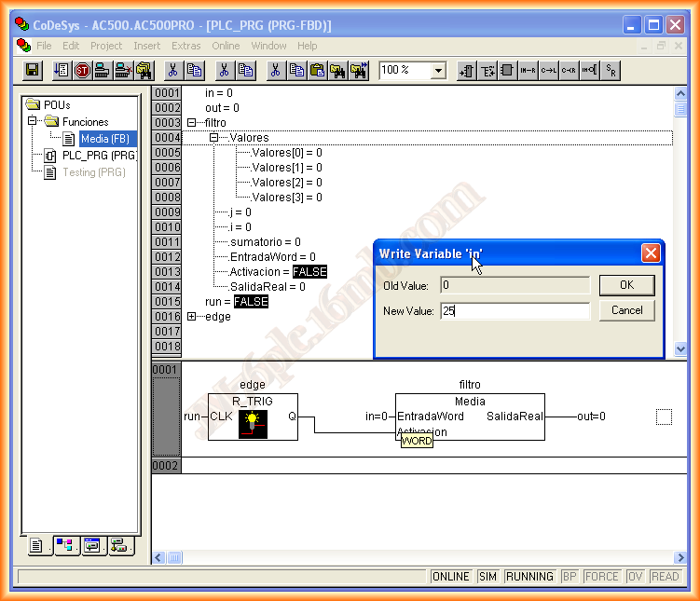700x601 pixels.
Task: Open the Online menu
Action: coord(226,46)
